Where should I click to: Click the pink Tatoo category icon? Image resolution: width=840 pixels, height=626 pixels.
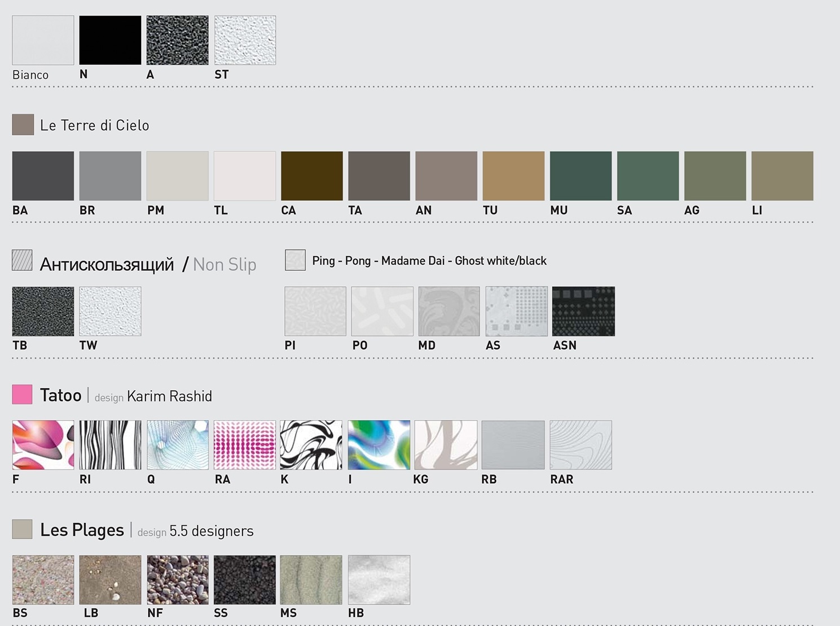(x=22, y=395)
